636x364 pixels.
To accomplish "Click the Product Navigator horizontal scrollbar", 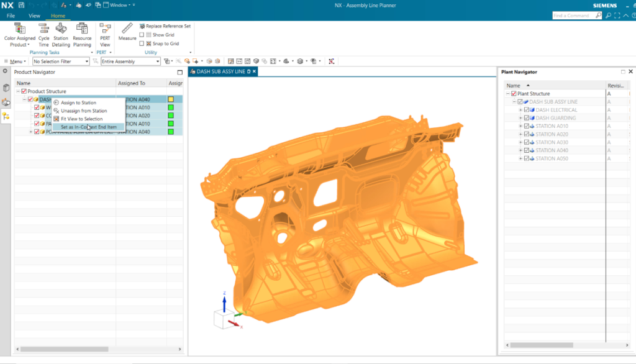I will [65, 349].
